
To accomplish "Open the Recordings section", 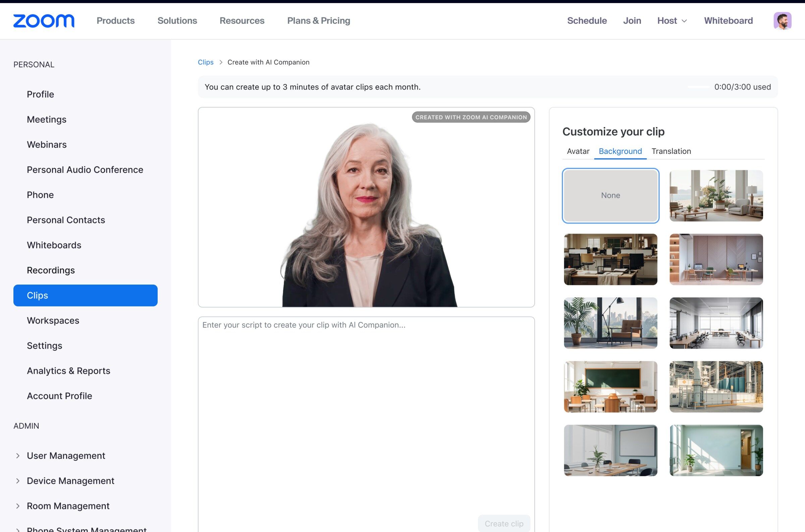I will pyautogui.click(x=51, y=270).
